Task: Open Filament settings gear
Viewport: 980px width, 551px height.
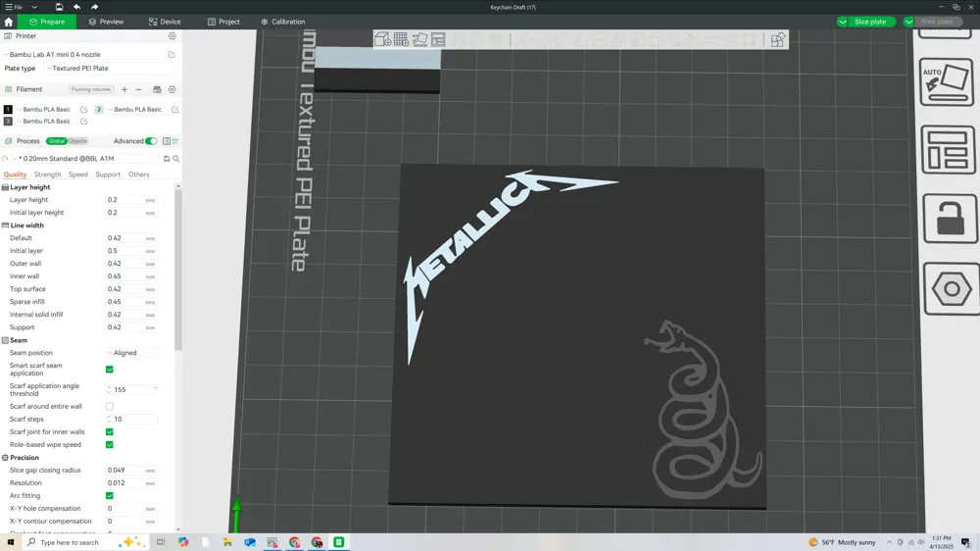Action: (x=172, y=89)
